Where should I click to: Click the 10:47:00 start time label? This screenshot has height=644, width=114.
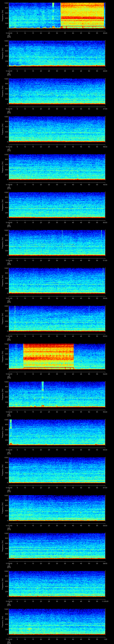click(9, 147)
